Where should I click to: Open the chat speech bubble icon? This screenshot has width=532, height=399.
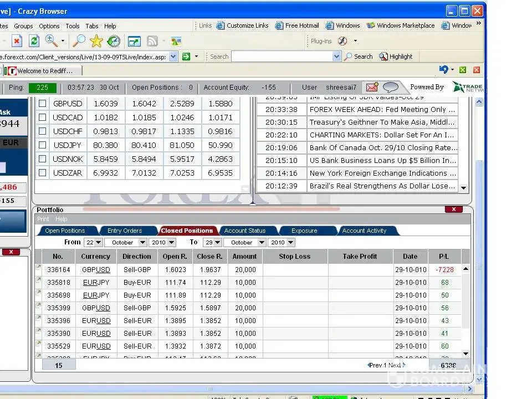[x=391, y=87]
